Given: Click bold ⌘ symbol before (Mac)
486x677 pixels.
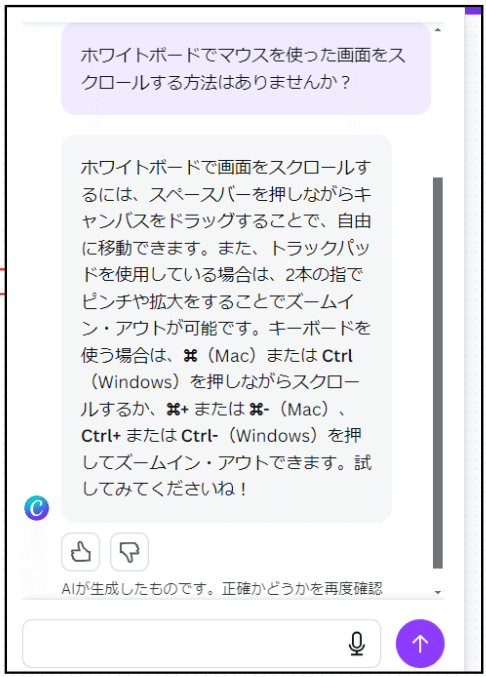Looking at the screenshot, I should tap(190, 356).
